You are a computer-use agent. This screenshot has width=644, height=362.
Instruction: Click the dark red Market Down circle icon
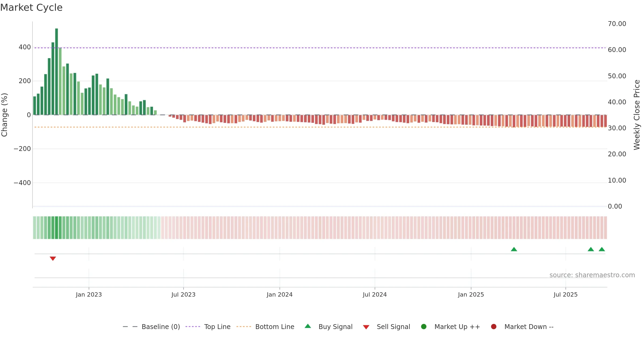493,327
